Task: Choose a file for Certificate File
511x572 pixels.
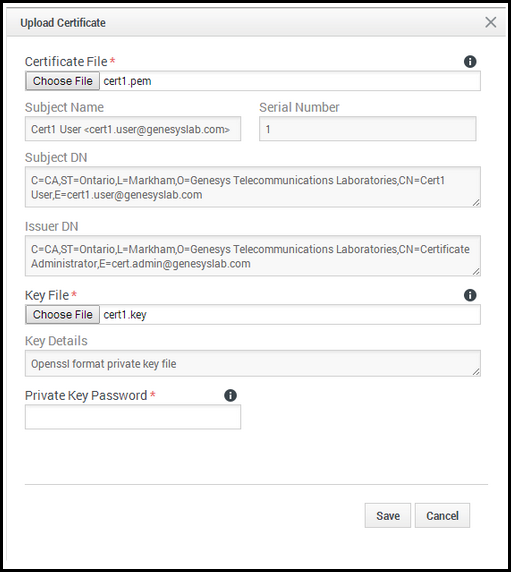Action: click(62, 81)
